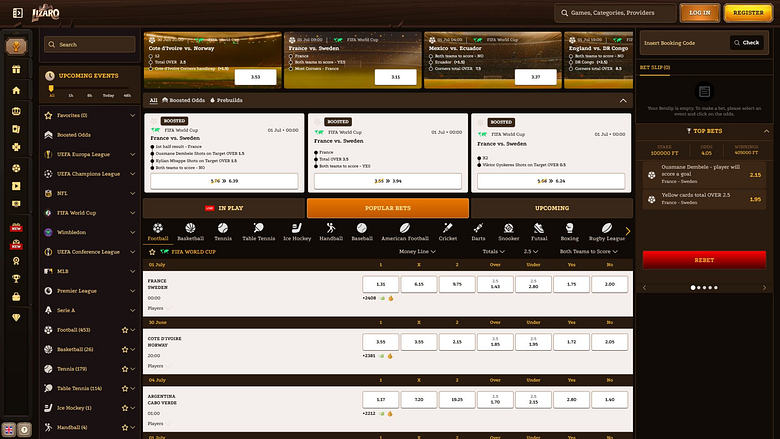Select first dot of Top Bets carousel
780x439 pixels.
pos(693,287)
